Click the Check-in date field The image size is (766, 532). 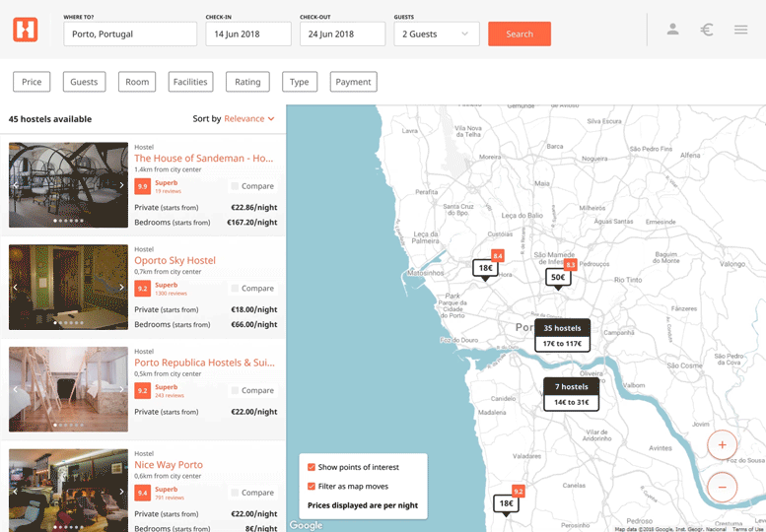(x=248, y=34)
